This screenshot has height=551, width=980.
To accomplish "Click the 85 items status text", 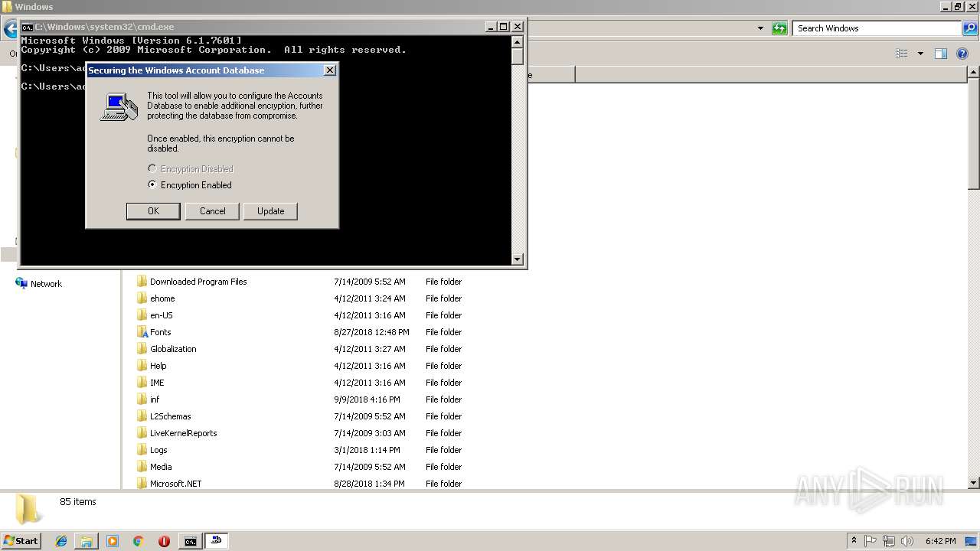I will pos(78,502).
